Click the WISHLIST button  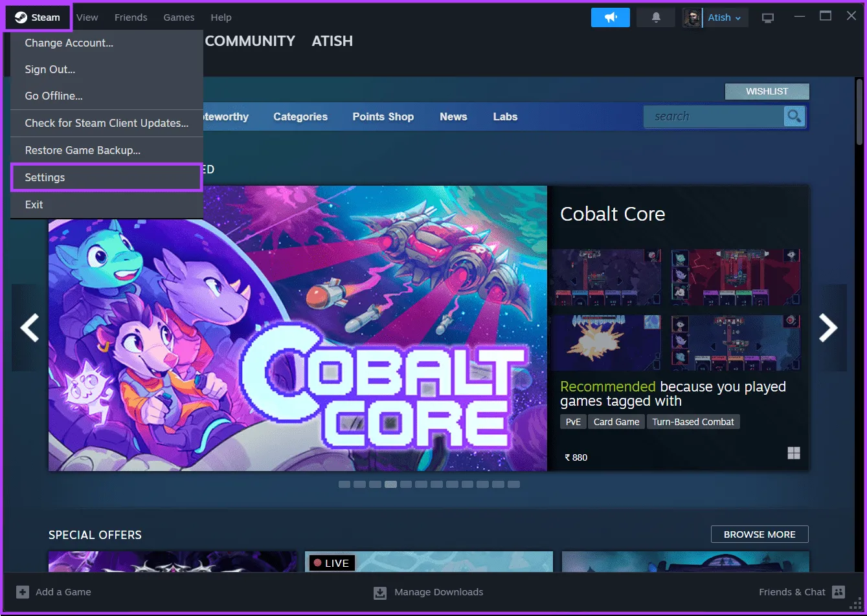pos(767,91)
